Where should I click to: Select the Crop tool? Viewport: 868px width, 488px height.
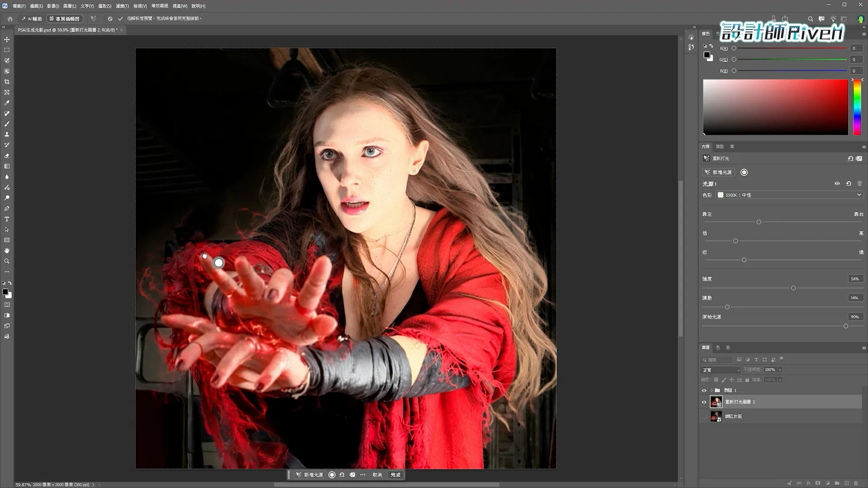(7, 82)
